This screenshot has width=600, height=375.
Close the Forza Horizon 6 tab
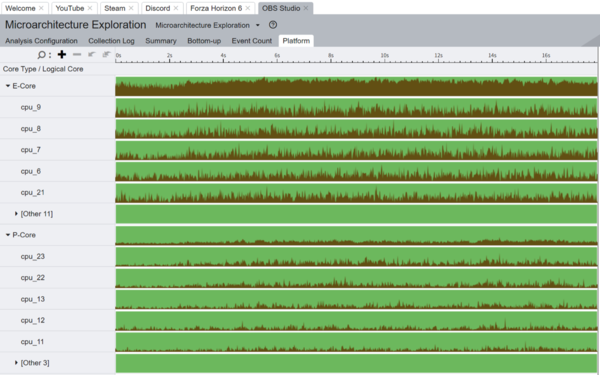248,8
